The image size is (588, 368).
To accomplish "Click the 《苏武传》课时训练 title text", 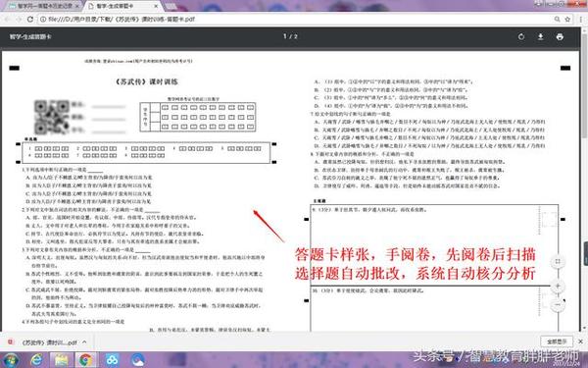I will pyautogui.click(x=147, y=81).
